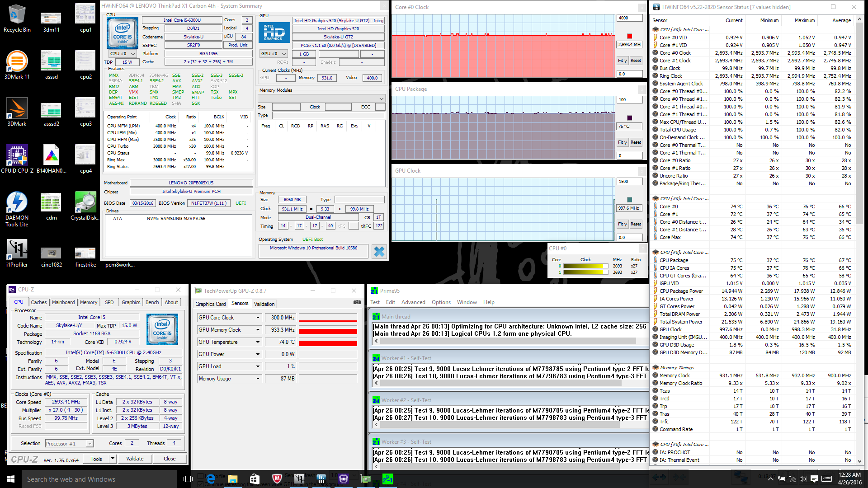Click the GPU-Z screenshot camera icon
The width and height of the screenshot is (868, 488).
pos(357,302)
